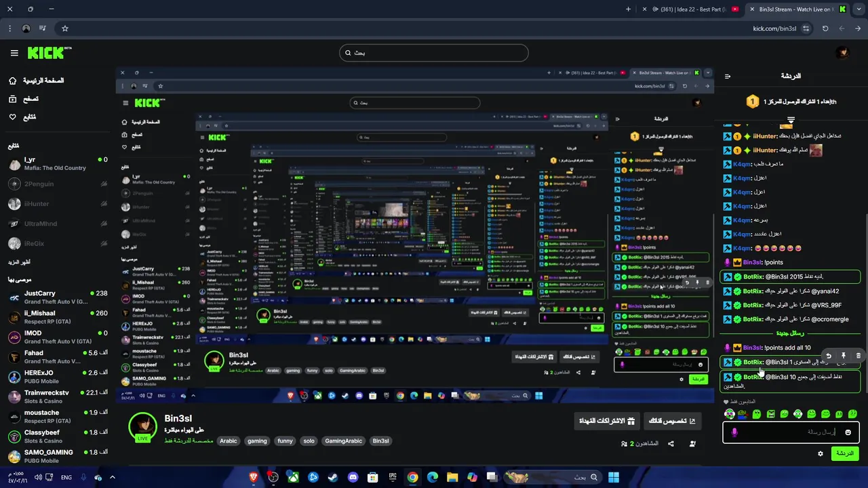Open Discord from the taskbar
Screen dimensions: 868x488
(x=353, y=477)
